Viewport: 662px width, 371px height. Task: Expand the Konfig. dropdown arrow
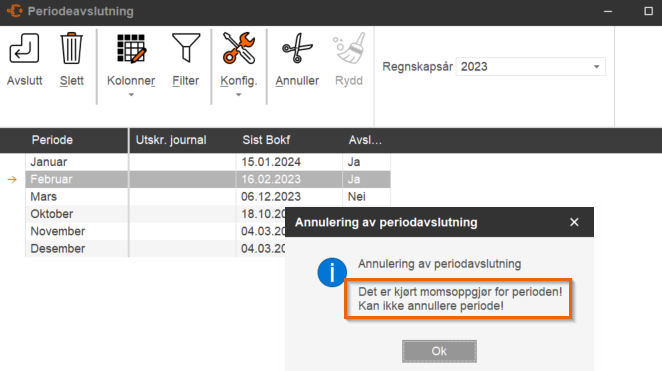[x=239, y=95]
